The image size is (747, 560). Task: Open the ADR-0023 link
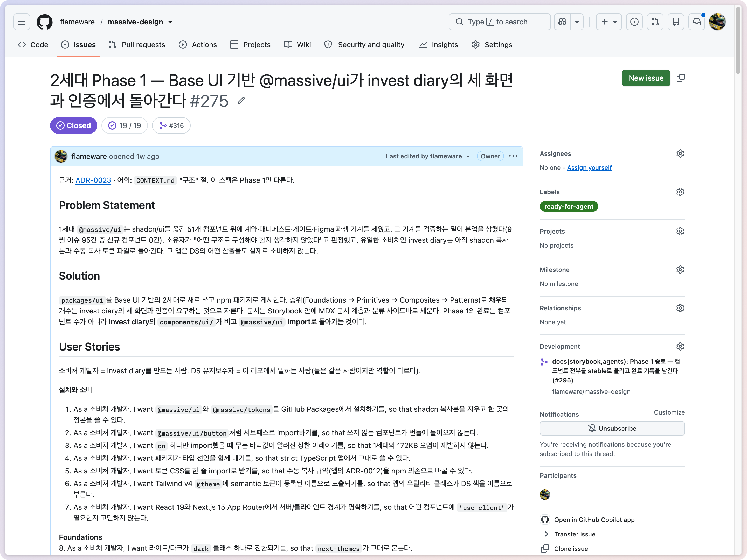click(x=93, y=180)
